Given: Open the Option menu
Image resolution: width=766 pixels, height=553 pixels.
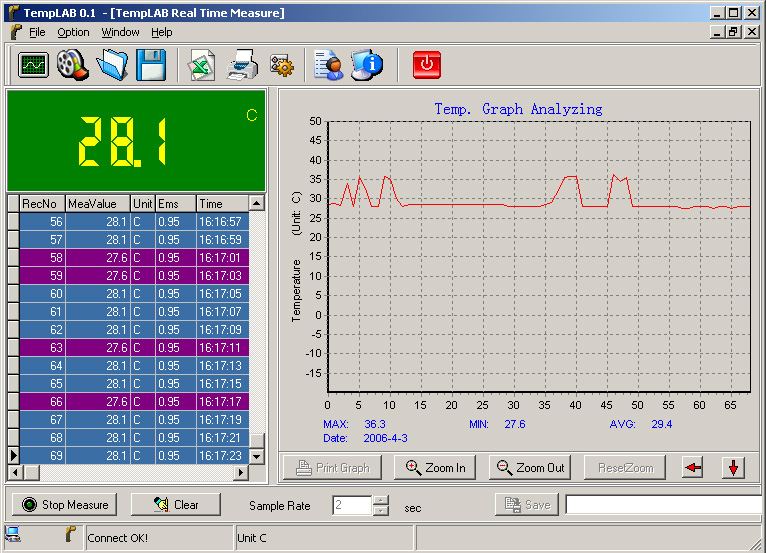Looking at the screenshot, I should (x=73, y=32).
